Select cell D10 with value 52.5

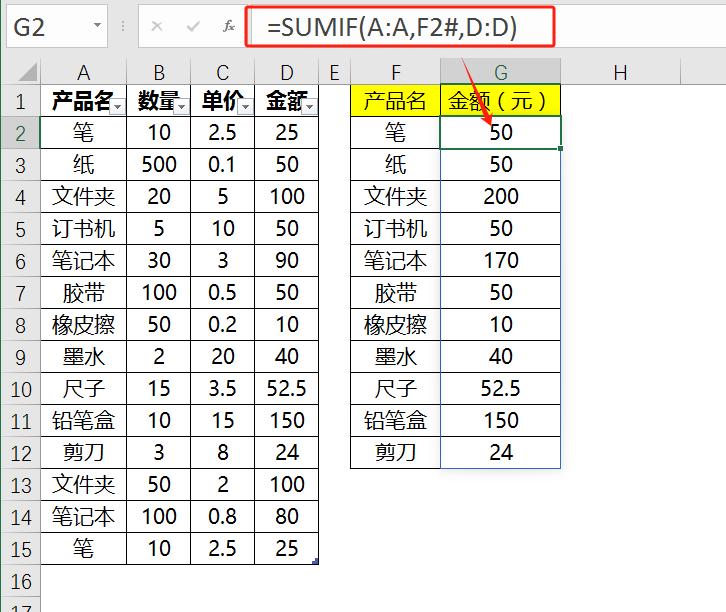click(x=287, y=389)
